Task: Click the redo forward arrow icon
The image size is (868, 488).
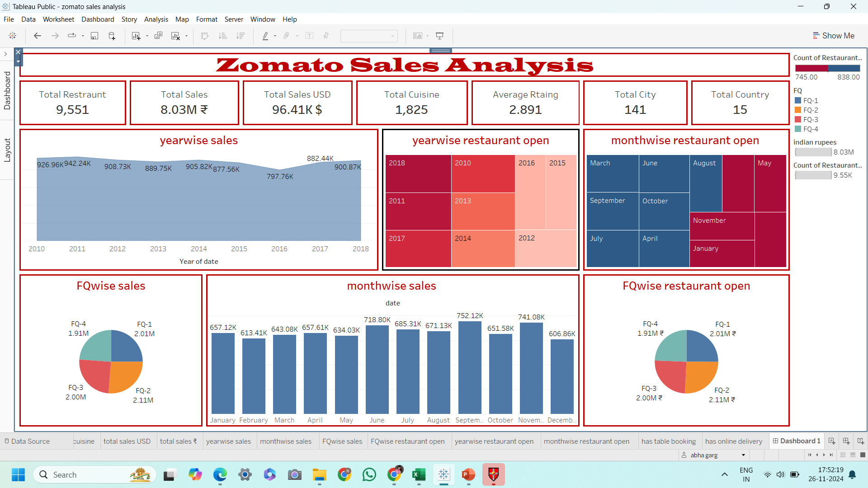Action: click(x=55, y=36)
